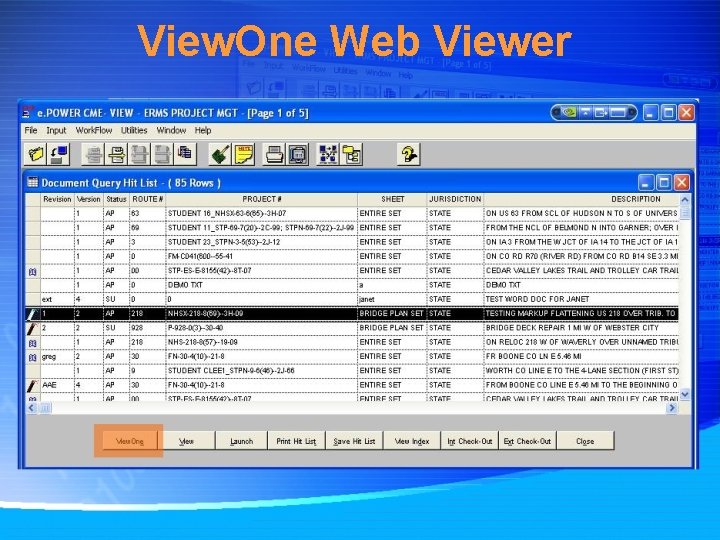Click the Int Check-Out button
This screenshot has height=540, width=720.
coord(469,441)
